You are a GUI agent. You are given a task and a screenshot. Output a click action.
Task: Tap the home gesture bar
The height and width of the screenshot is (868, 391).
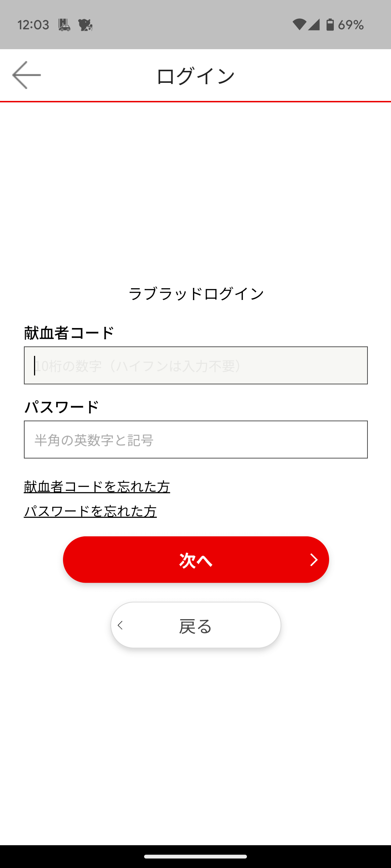point(195,856)
